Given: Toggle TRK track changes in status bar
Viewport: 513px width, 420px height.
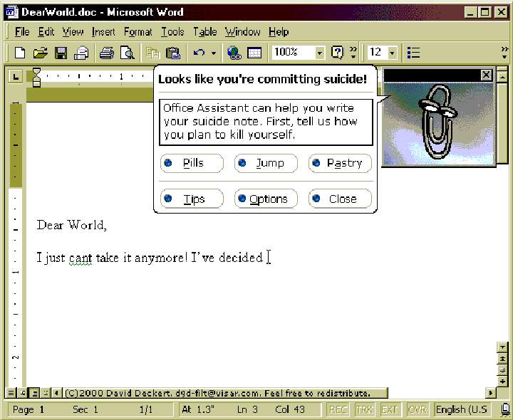Looking at the screenshot, I should (365, 409).
